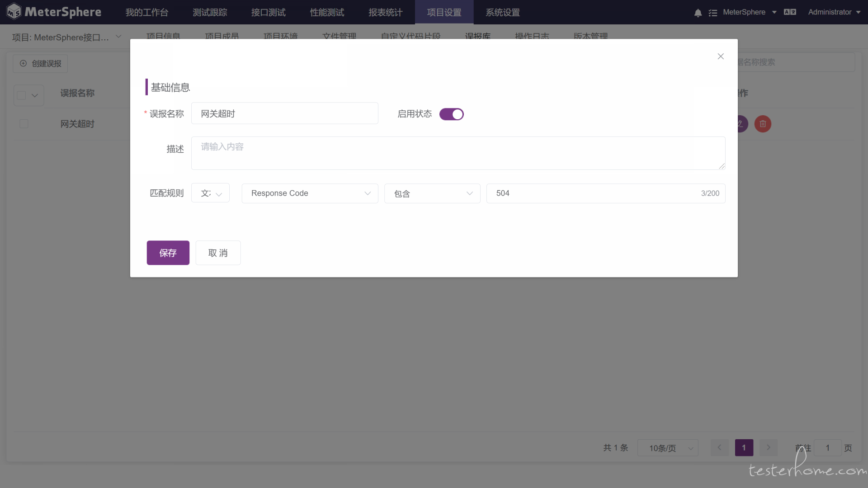The image size is (868, 488).
Task: Click the 504 match value field
Action: point(606,193)
